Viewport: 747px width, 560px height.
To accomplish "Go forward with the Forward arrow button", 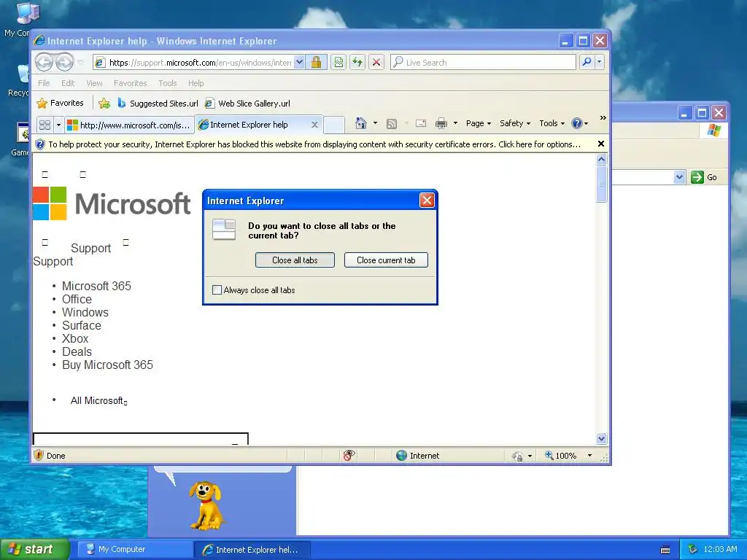I will (x=64, y=62).
